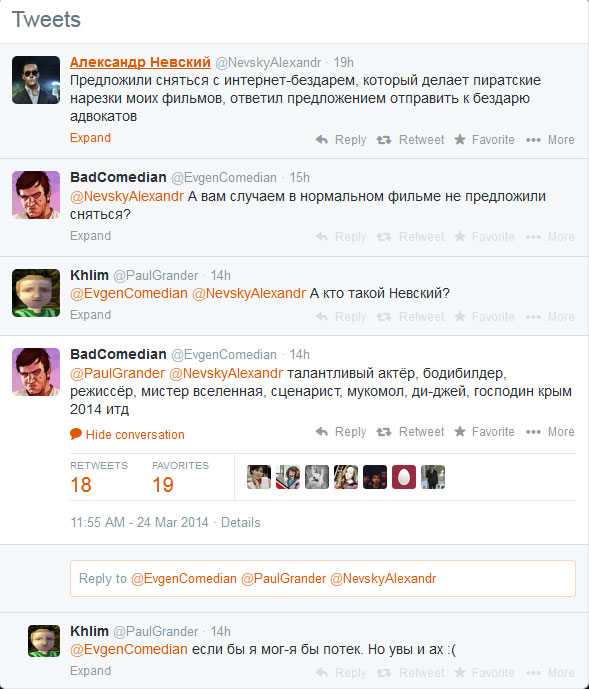The height and width of the screenshot is (689, 589).
Task: Favorite BadComedian's 14h tweet
Action: [x=484, y=432]
